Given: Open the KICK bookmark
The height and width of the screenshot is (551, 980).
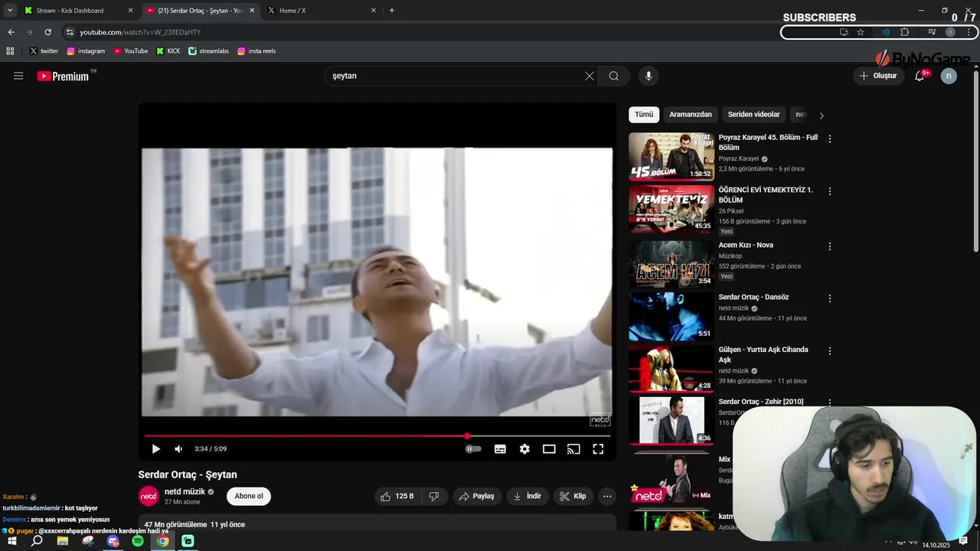Looking at the screenshot, I should [168, 51].
